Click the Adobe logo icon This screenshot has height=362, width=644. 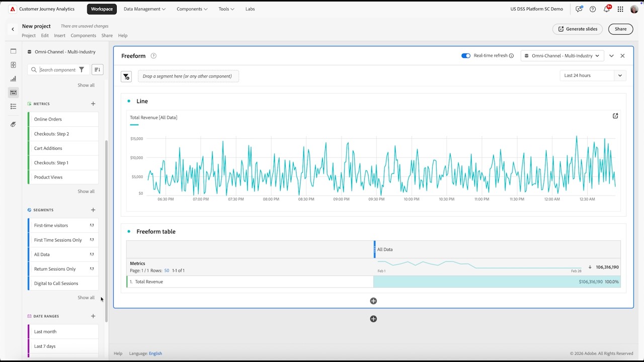click(13, 9)
